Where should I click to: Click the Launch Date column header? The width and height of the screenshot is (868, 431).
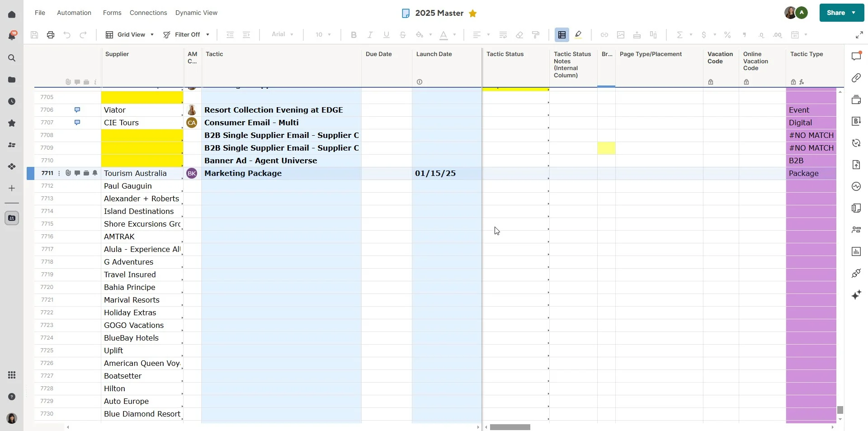coord(447,67)
